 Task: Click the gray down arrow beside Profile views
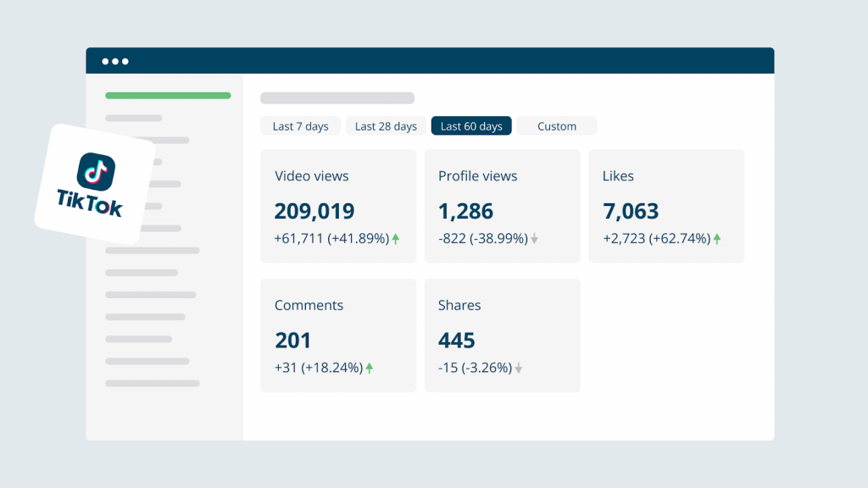[x=534, y=238]
